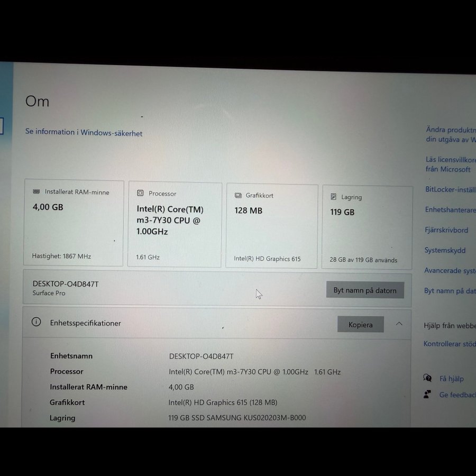Click '28 GB av 119 GB används' text
The width and height of the screenshot is (476, 476).
tap(363, 260)
